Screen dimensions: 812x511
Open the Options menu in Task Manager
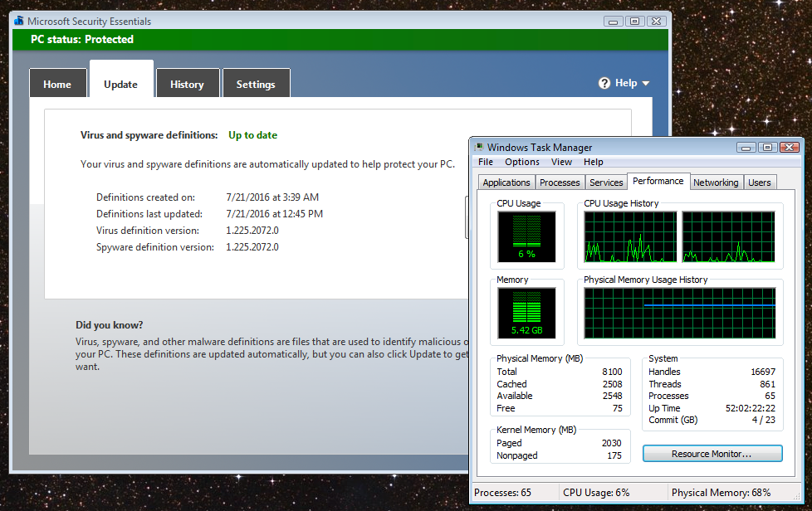522,162
